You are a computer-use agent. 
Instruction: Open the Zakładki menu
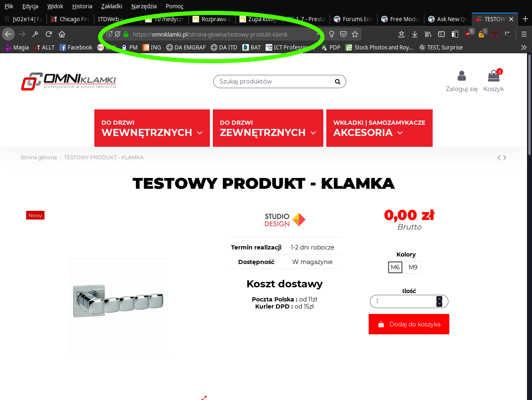pos(112,6)
